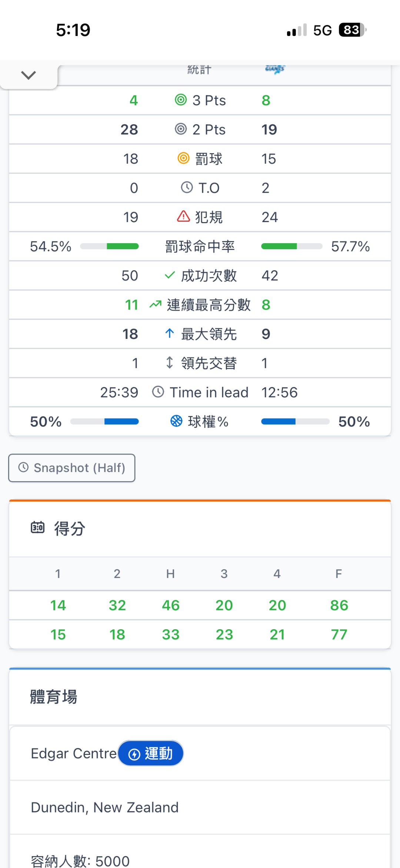
Task: Click the 2 Pts target icon
Action: click(181, 129)
